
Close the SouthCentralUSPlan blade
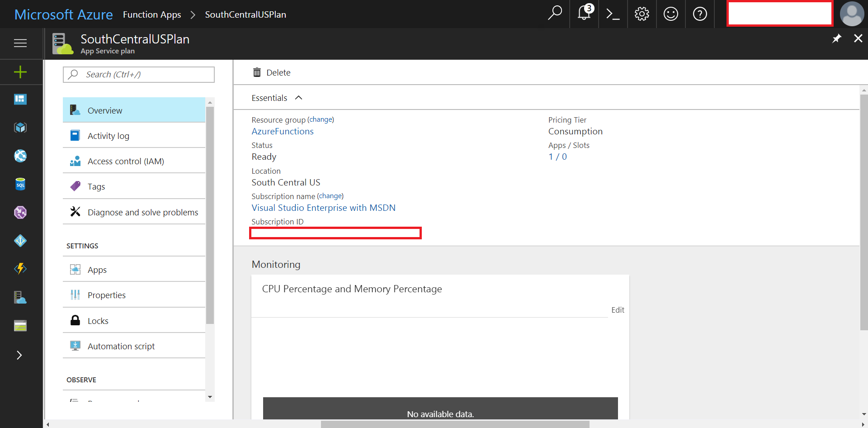click(x=858, y=38)
